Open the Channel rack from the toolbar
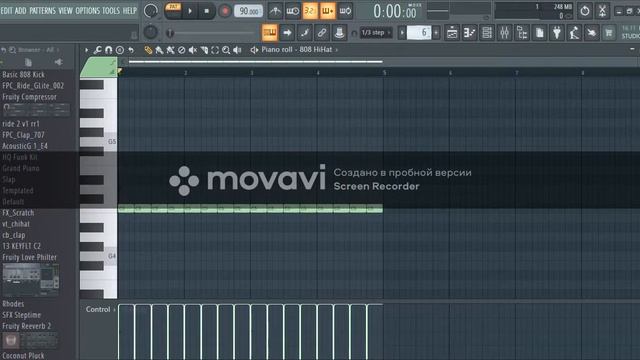This screenshot has height=360, width=640. (x=487, y=33)
